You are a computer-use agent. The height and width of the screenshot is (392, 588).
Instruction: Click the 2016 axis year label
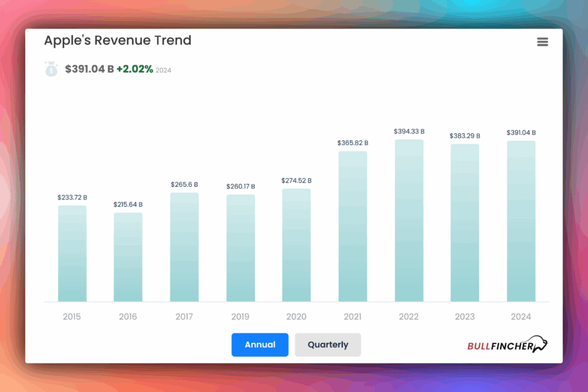pos(127,317)
